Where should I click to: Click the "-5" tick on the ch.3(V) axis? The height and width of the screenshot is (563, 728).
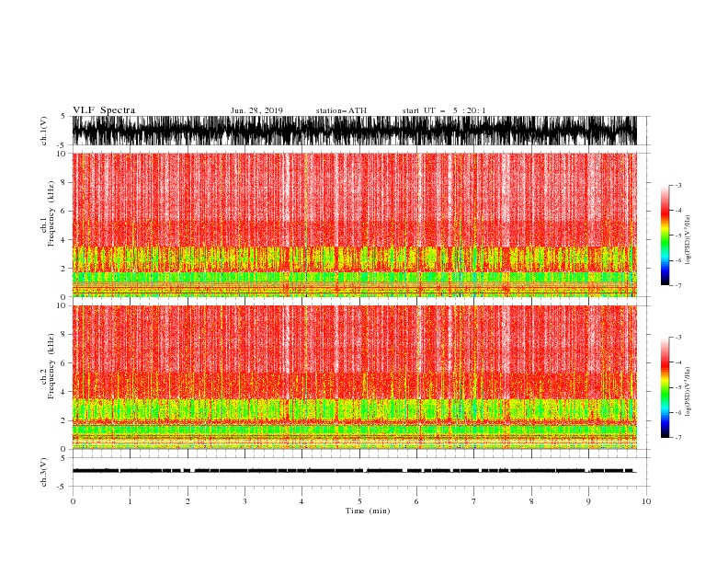pyautogui.click(x=63, y=487)
